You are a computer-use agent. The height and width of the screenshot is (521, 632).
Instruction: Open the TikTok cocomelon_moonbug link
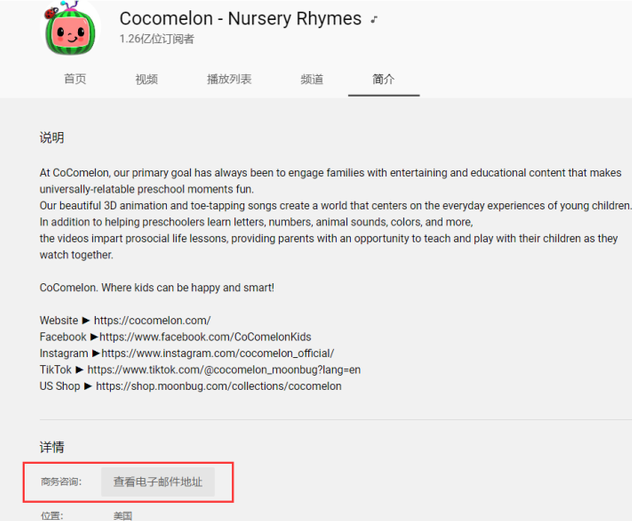(224, 370)
